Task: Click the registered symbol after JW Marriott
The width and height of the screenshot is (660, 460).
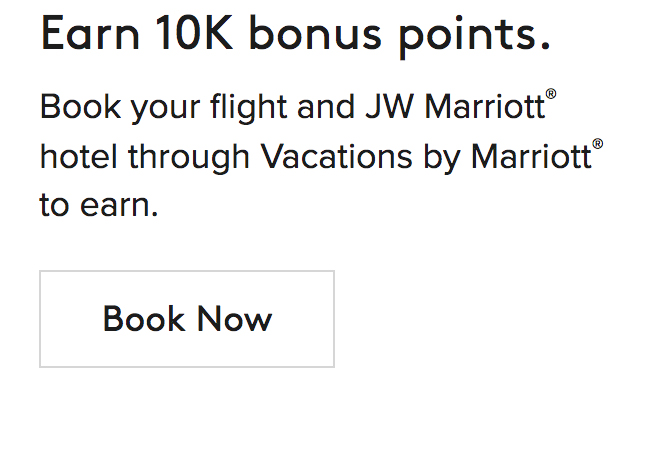Action: coord(550,95)
